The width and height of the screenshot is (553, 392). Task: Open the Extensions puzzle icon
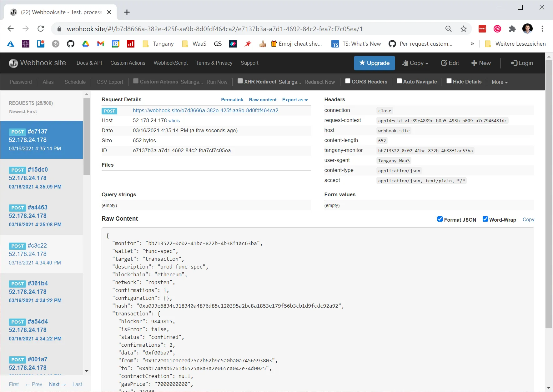[x=512, y=29]
